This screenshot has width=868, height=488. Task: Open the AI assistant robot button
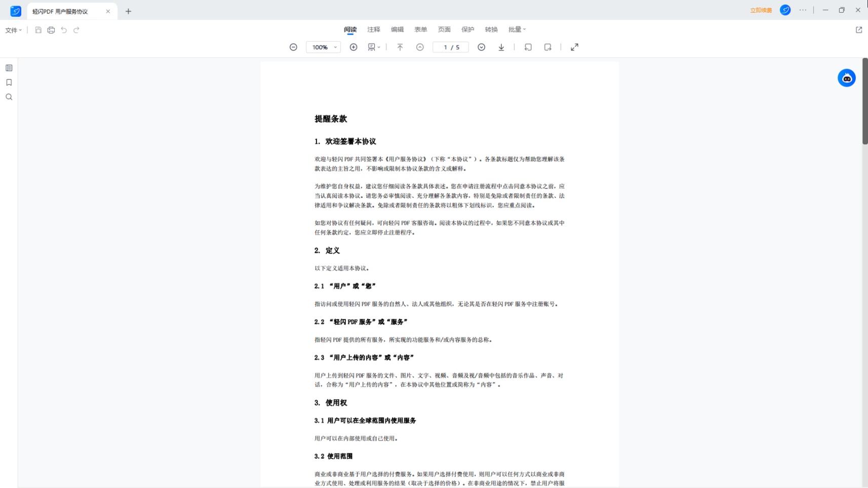pos(846,78)
